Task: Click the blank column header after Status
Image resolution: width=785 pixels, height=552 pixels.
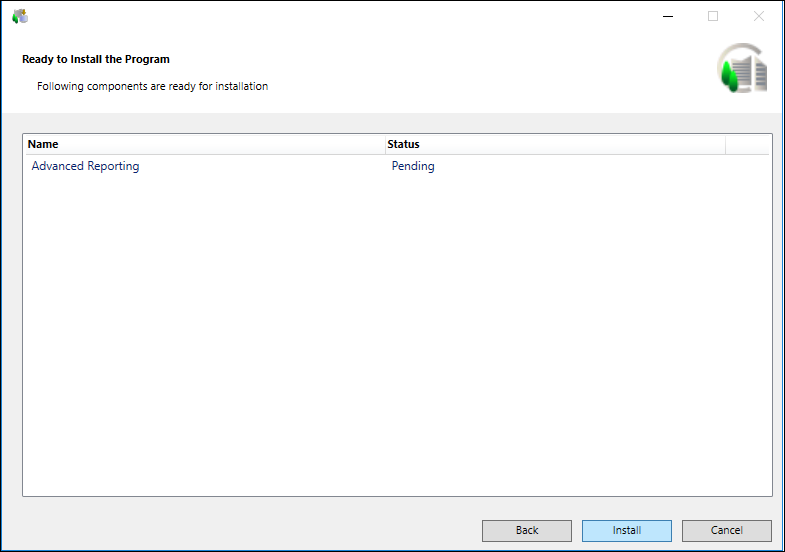Action: point(747,144)
